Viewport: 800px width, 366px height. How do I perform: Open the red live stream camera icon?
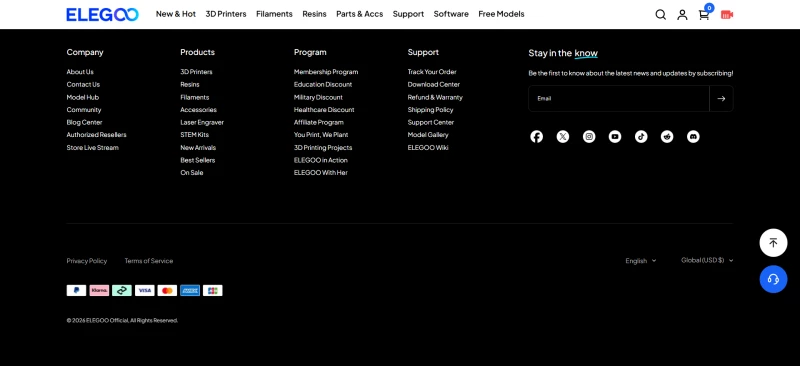click(727, 14)
